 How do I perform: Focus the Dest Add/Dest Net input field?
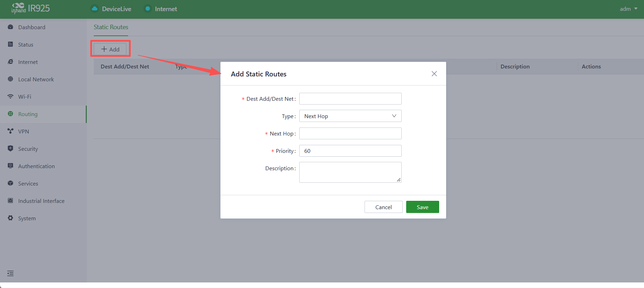(350, 99)
